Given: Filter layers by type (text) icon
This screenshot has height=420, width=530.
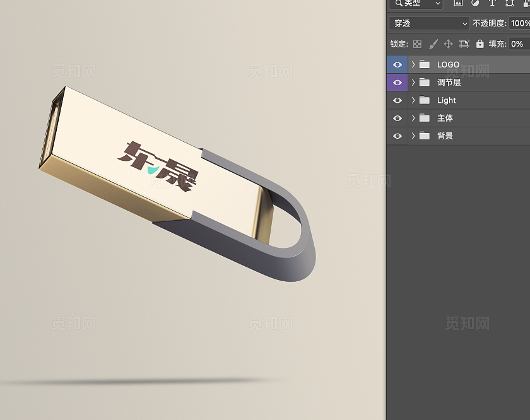Looking at the screenshot, I should pos(492,4).
